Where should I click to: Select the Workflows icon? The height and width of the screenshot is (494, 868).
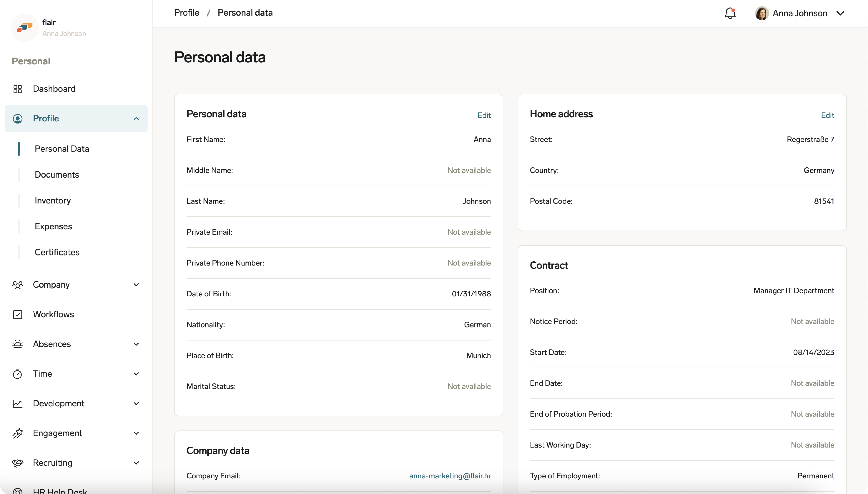[x=18, y=314]
